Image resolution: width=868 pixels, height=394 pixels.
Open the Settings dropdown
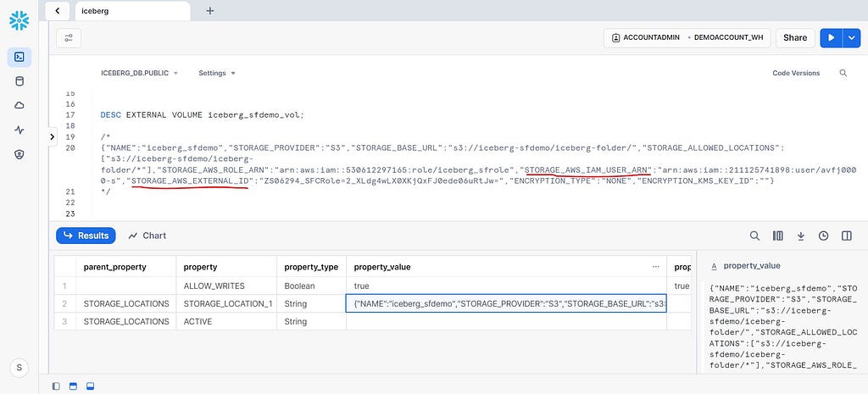216,73
